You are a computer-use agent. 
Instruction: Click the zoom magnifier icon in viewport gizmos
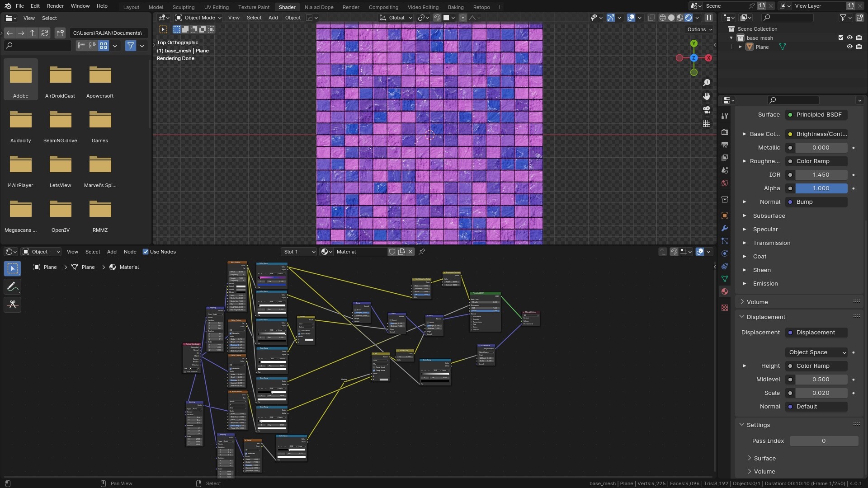[707, 82]
